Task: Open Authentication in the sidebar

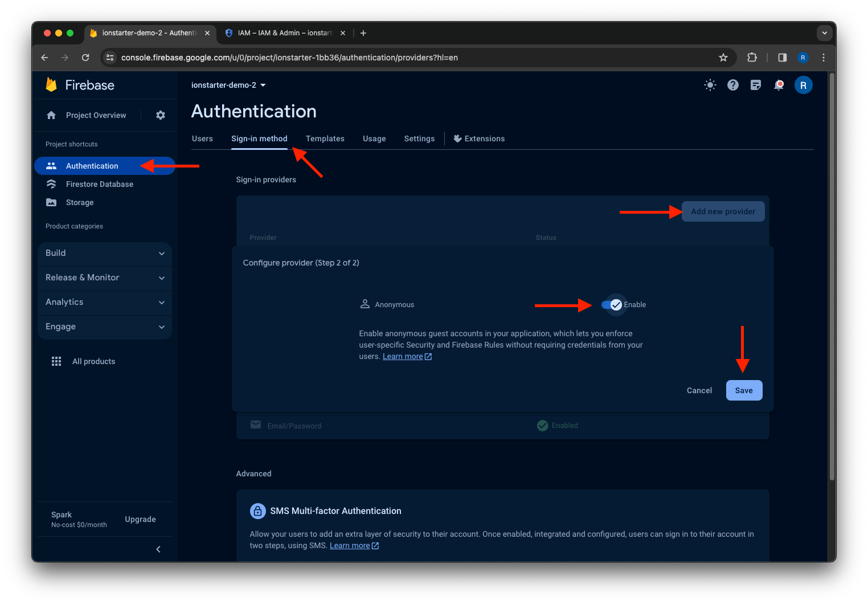Action: click(105, 166)
